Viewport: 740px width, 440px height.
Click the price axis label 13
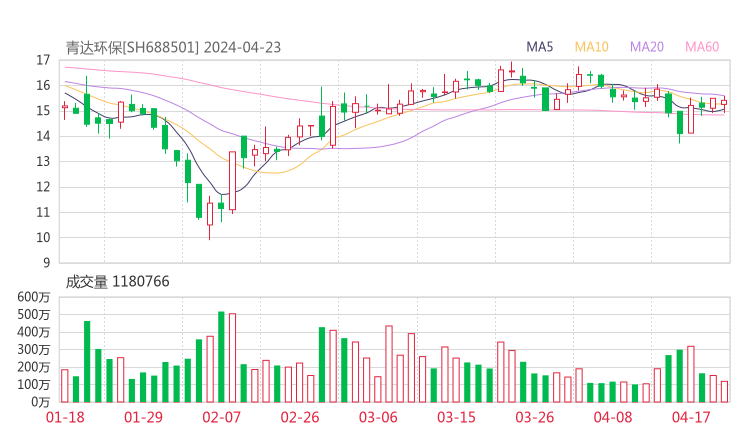(43, 162)
